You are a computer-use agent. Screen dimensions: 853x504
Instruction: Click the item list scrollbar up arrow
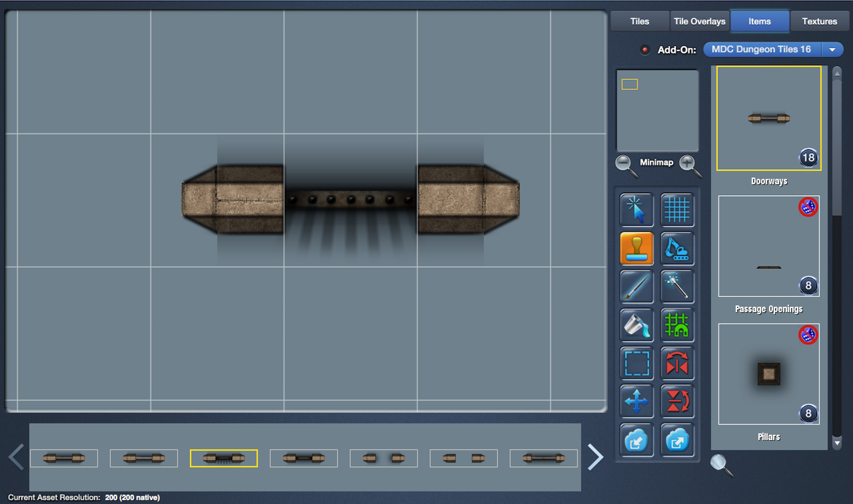pyautogui.click(x=837, y=72)
